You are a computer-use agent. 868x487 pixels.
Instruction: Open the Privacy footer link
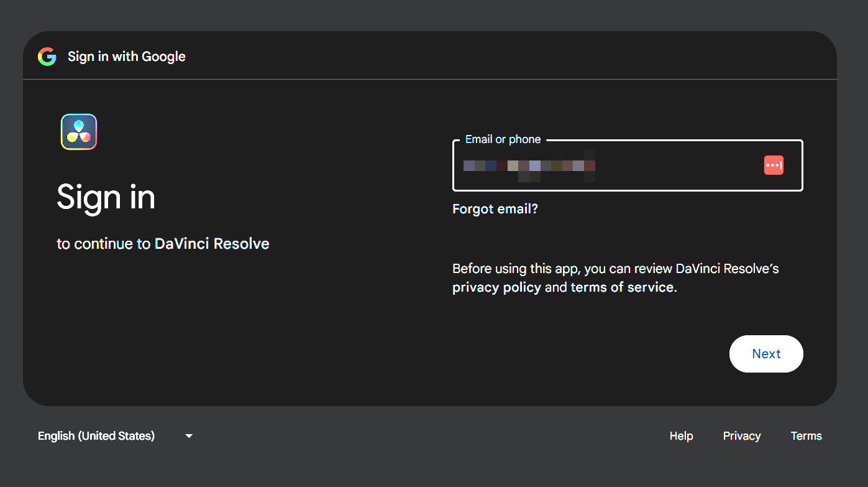pos(742,436)
